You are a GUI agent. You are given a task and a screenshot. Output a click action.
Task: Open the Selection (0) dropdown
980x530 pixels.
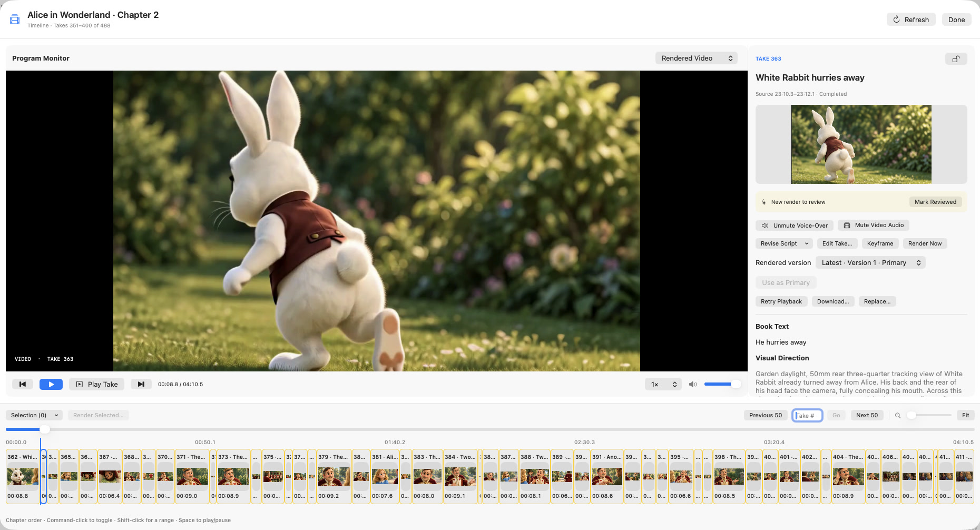point(34,416)
